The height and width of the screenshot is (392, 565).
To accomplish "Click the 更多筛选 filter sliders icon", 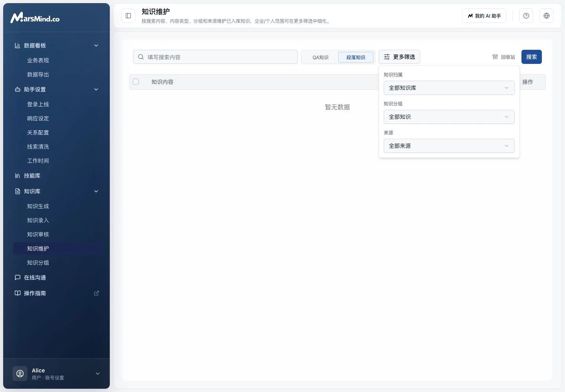I will pos(387,57).
